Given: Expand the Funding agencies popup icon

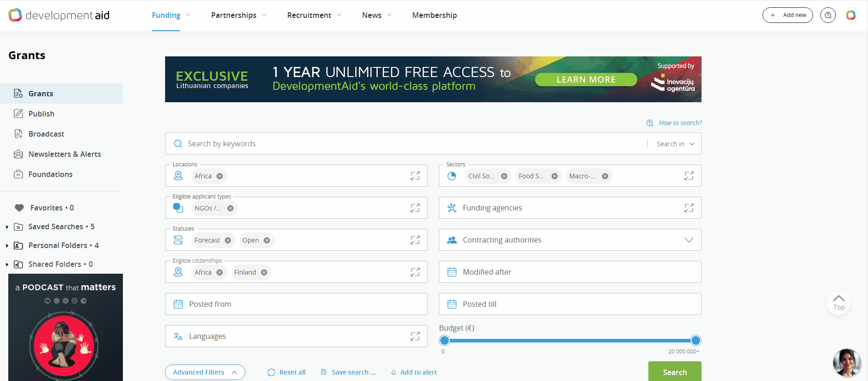Looking at the screenshot, I should (x=689, y=208).
